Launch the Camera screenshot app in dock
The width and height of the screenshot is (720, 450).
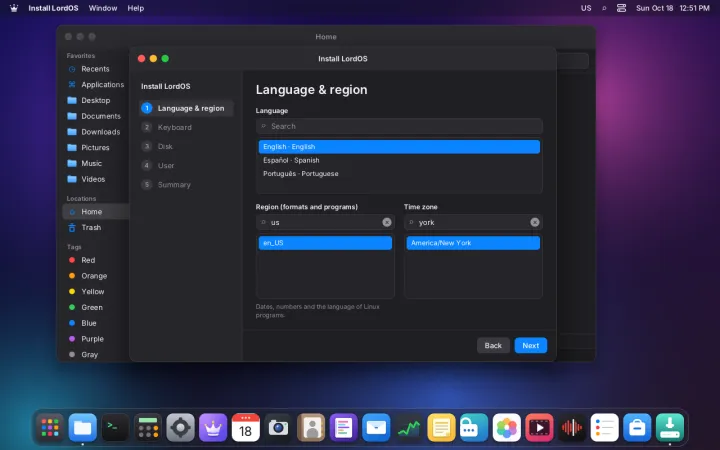click(278, 428)
